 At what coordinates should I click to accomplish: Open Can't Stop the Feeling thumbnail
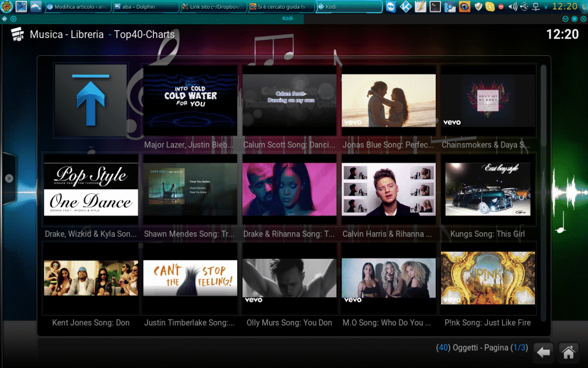[x=190, y=278]
